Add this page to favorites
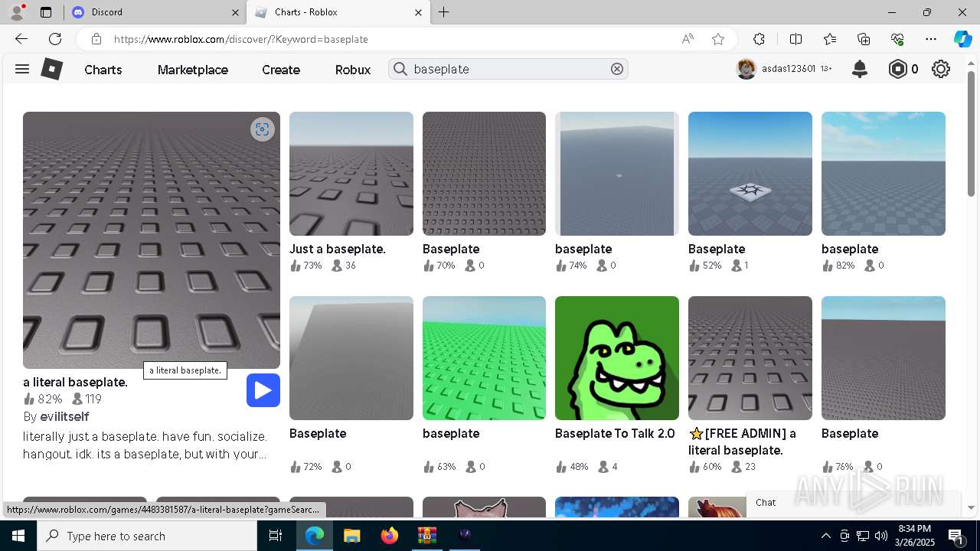The image size is (980, 551). 718,39
